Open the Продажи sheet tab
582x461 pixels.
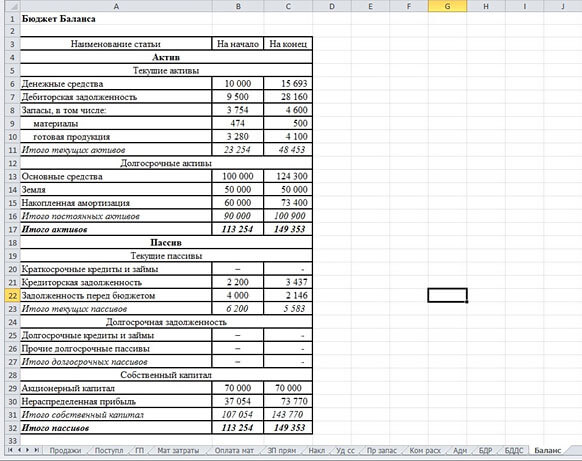coord(65,450)
